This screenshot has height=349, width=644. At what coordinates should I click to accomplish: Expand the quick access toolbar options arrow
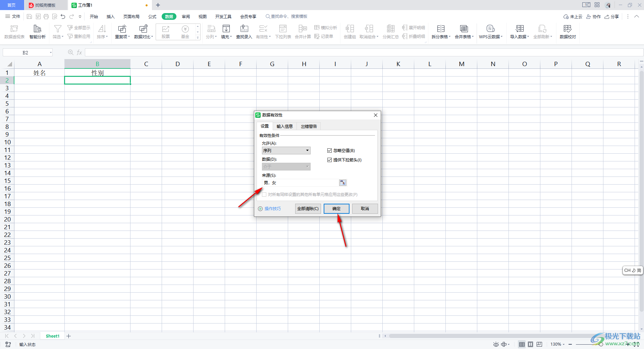[80, 16]
